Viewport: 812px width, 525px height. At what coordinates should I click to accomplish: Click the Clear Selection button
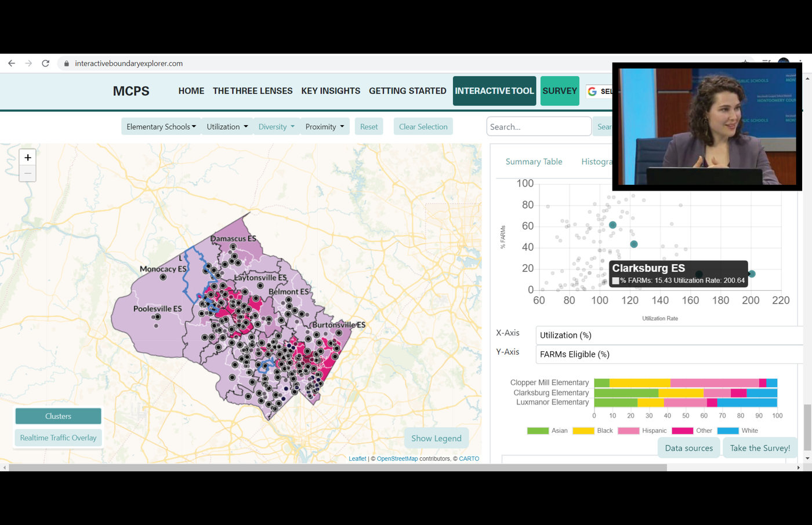point(423,126)
